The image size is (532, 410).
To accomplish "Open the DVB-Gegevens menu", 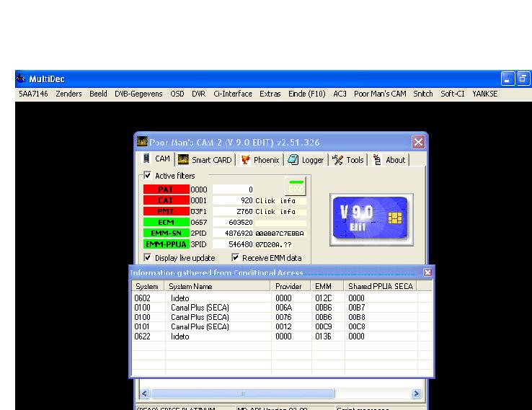I will pos(138,94).
